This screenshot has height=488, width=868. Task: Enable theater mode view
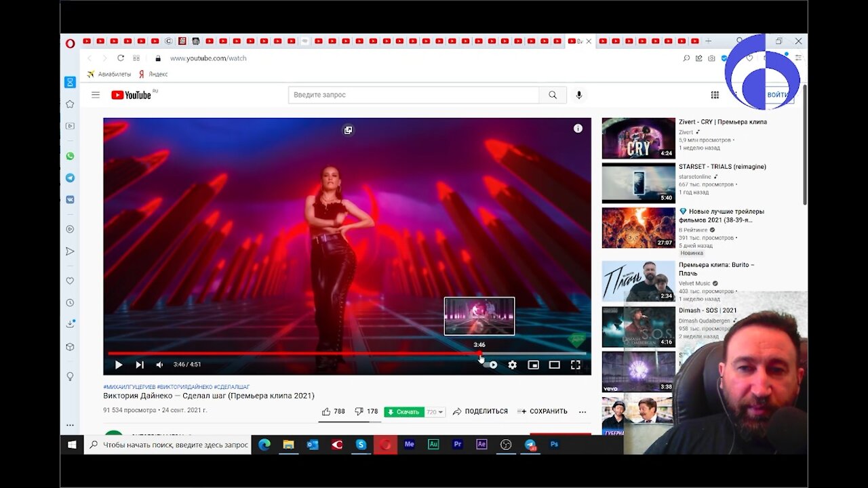tap(555, 365)
